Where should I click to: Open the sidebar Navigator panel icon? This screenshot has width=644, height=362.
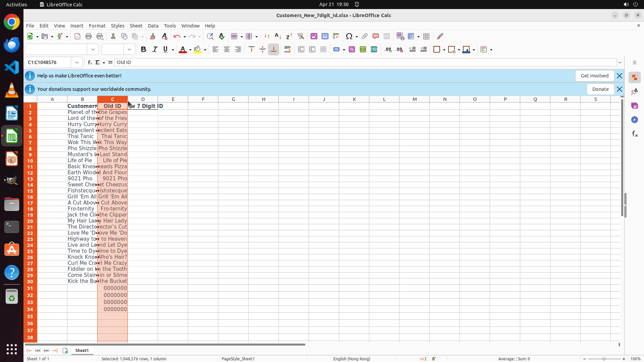click(x=634, y=120)
